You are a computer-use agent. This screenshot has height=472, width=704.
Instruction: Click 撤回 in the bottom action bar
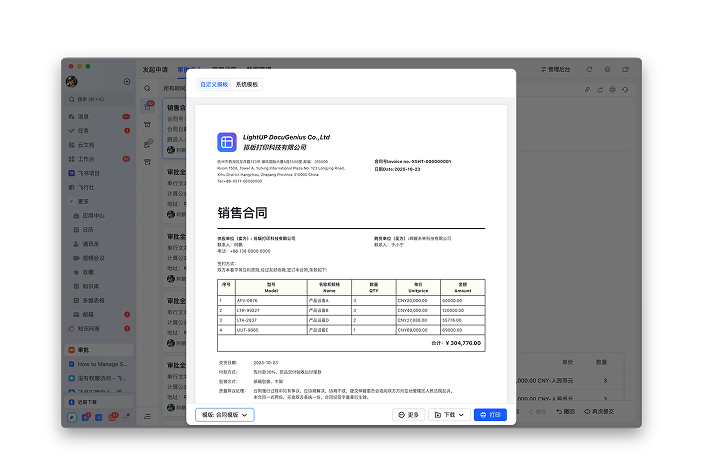(566, 411)
